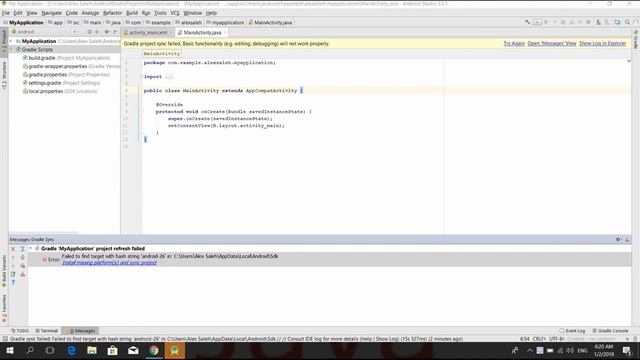Click the tool window quick access icon in status bar
640x360 pixels.
pos(5,339)
